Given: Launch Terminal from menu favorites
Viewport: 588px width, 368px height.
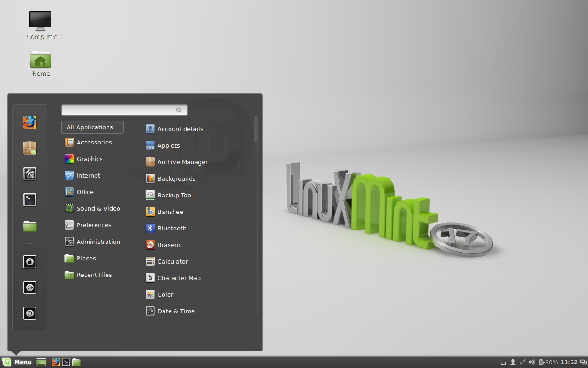Looking at the screenshot, I should coord(30,200).
